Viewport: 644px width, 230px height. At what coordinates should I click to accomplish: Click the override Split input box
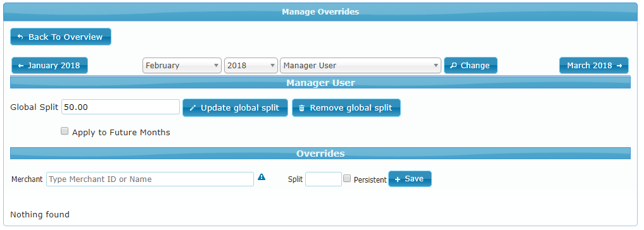(324, 179)
